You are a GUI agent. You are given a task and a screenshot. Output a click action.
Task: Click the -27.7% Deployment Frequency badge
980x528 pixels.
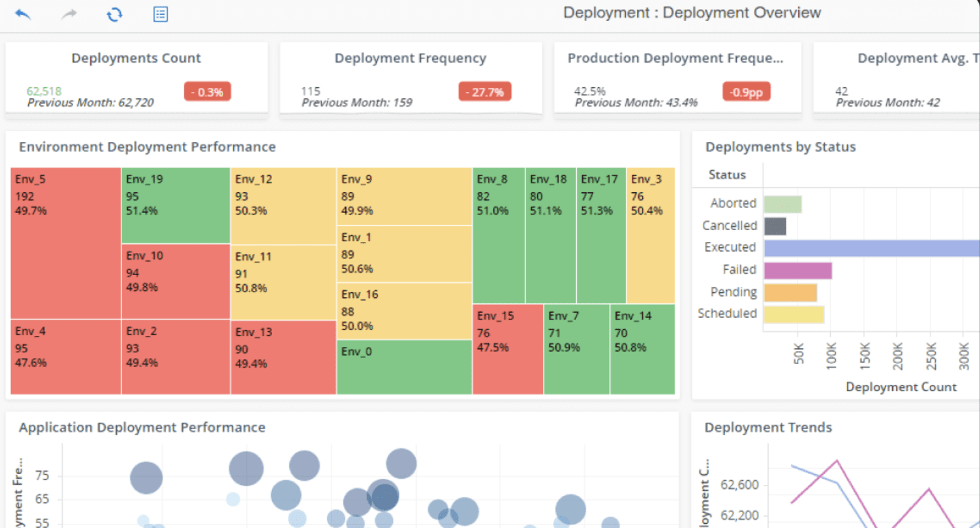[484, 92]
